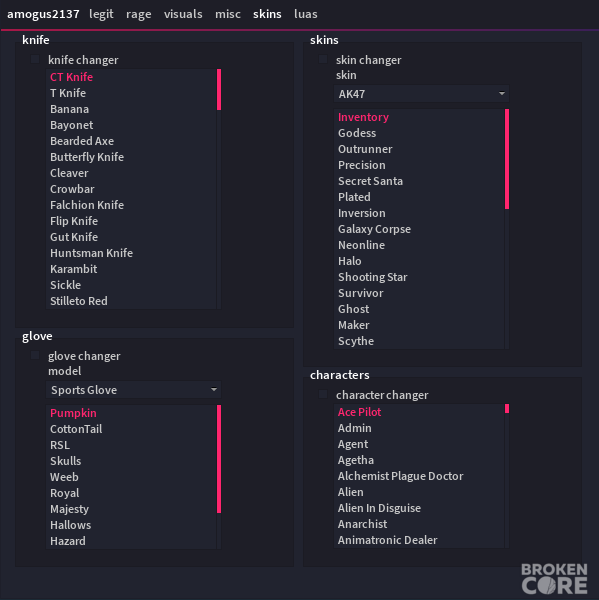Select the Precision skin
The height and width of the screenshot is (600, 599).
point(419,165)
